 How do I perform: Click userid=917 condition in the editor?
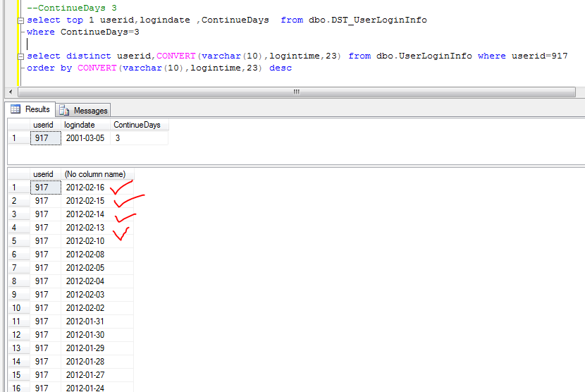539,56
